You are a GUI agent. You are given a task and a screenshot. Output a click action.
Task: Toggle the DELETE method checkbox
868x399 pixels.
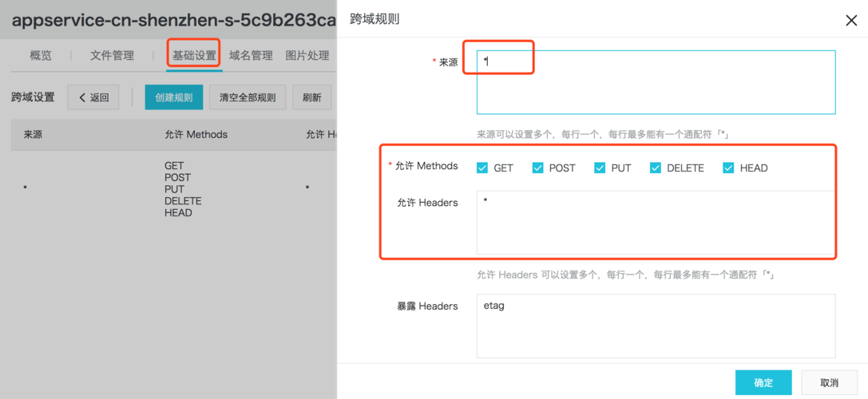point(656,168)
